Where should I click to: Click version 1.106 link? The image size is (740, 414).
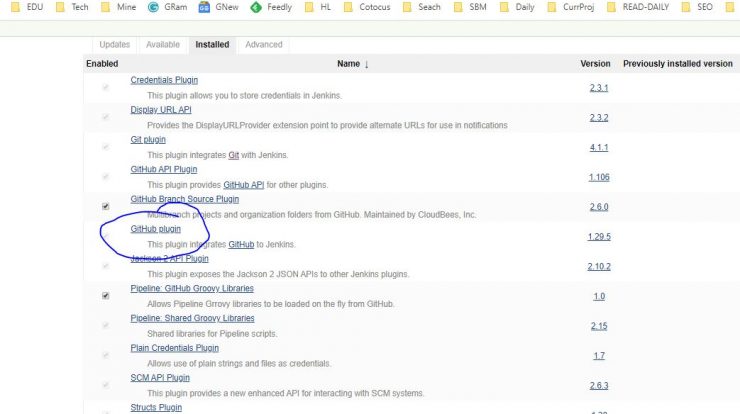pyautogui.click(x=599, y=177)
